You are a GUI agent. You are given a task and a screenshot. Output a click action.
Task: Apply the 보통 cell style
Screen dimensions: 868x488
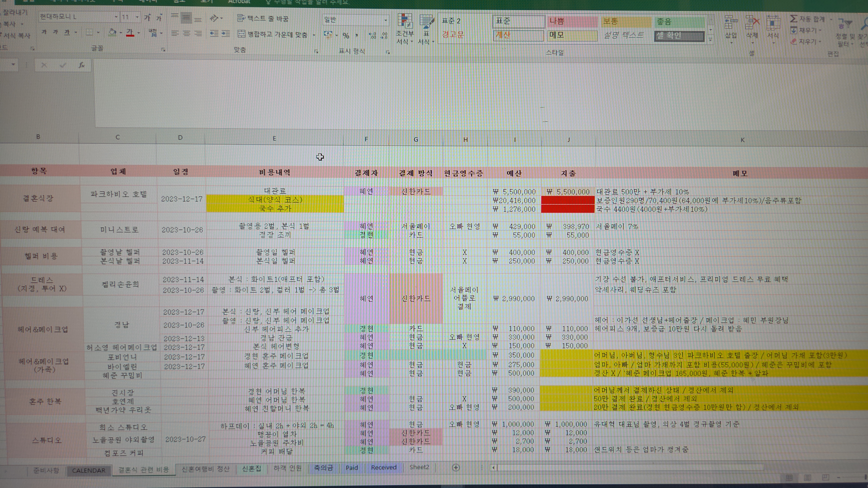[x=626, y=22]
